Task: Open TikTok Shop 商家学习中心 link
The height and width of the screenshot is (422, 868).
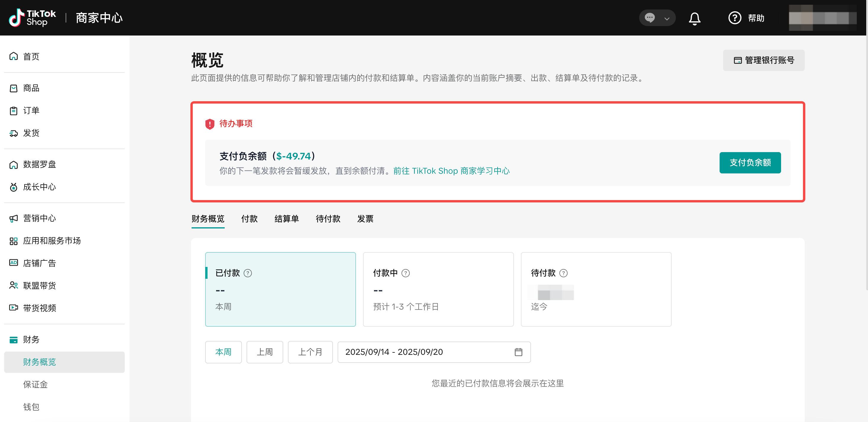Action: pyautogui.click(x=451, y=171)
